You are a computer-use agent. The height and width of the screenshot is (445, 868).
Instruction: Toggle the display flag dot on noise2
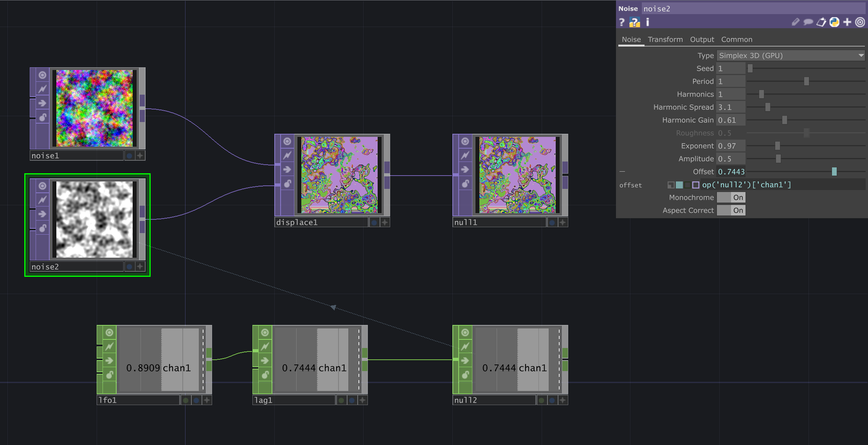129,267
